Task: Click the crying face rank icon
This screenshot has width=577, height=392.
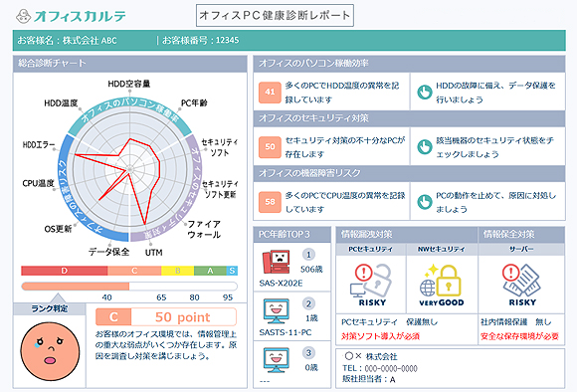Action: 50,351
